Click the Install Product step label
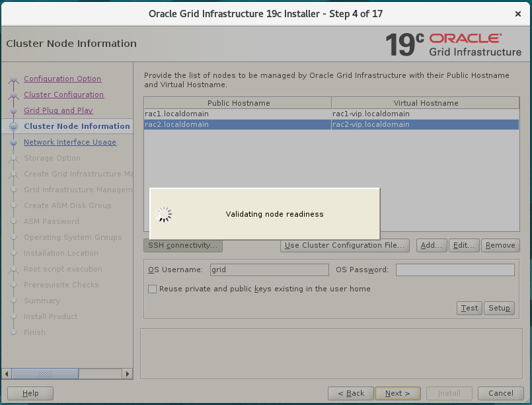Image resolution: width=532 pixels, height=405 pixels. tap(50, 316)
